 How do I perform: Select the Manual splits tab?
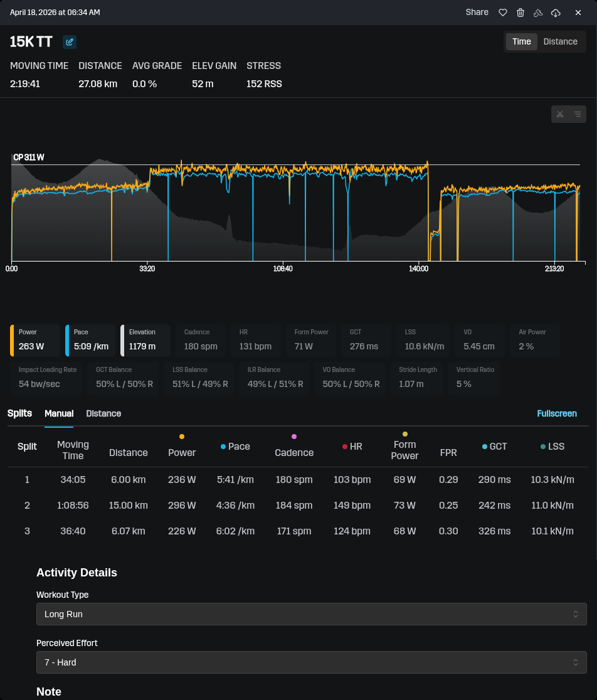59,413
